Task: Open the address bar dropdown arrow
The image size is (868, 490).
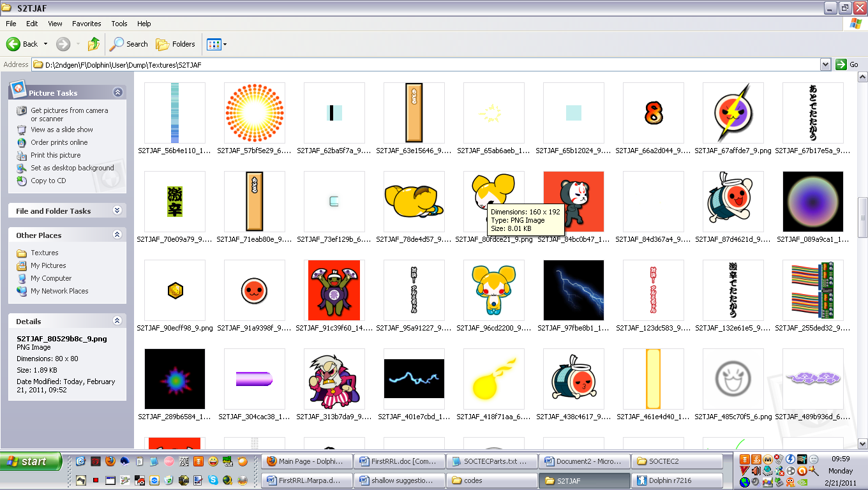Action: pyautogui.click(x=825, y=64)
